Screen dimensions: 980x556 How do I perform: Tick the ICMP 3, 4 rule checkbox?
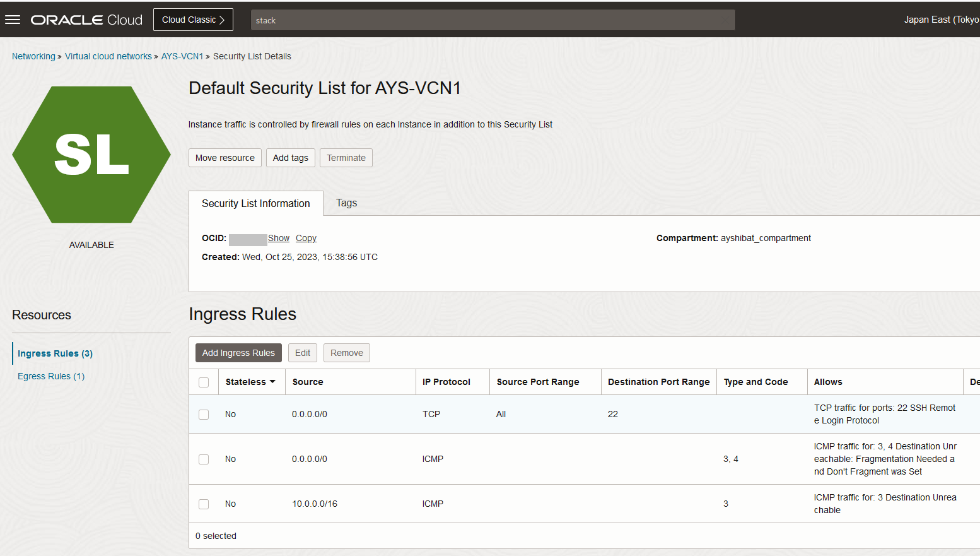[204, 459]
